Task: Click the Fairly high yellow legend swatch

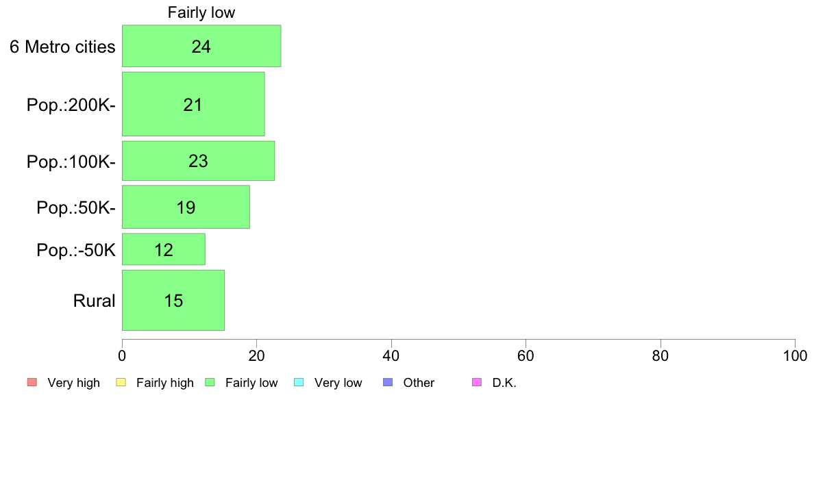Action: (x=121, y=383)
